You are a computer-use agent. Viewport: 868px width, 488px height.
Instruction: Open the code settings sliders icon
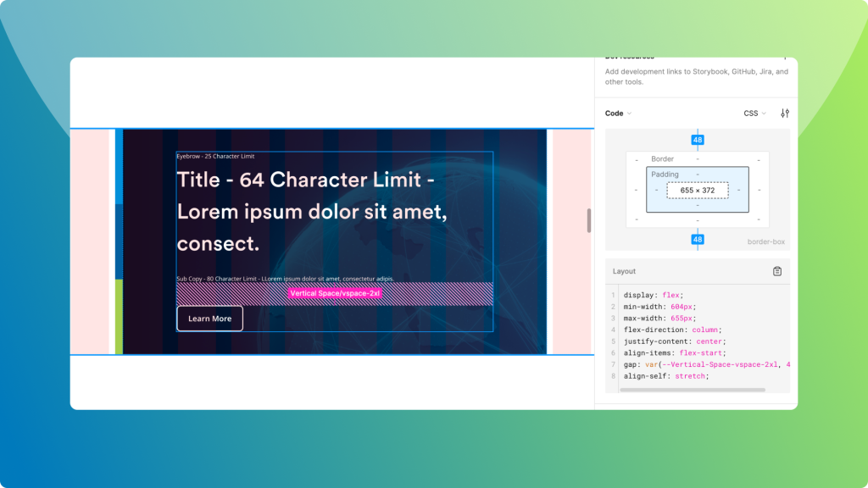click(x=784, y=113)
